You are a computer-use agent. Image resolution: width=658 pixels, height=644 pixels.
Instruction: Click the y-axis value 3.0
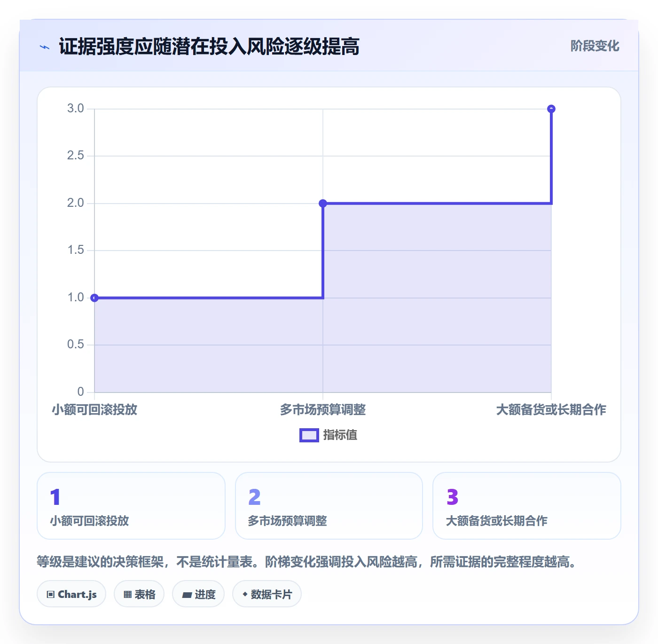75,109
